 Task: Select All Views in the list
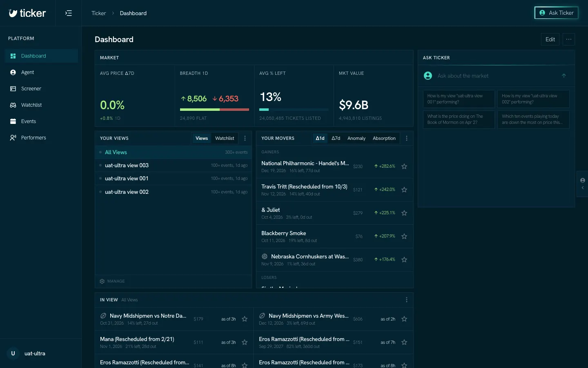tap(174, 152)
